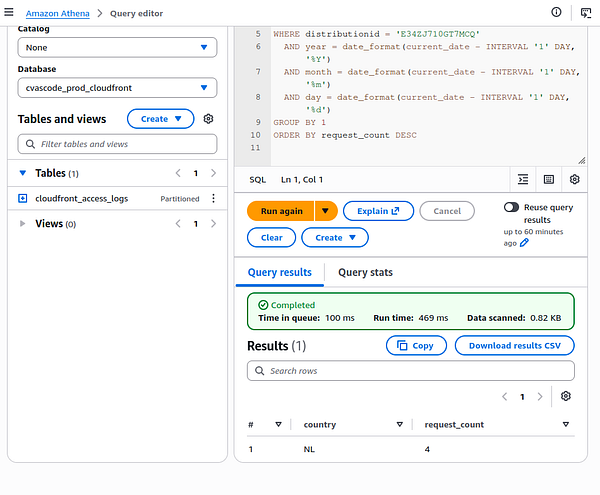Open Run again options dropdown arrow
This screenshot has width=600, height=495.
[326, 211]
